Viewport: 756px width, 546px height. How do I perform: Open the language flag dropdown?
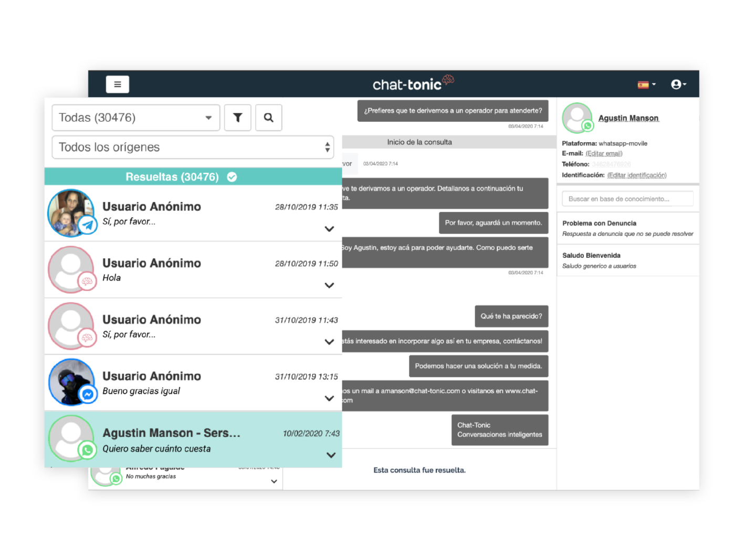[647, 85]
